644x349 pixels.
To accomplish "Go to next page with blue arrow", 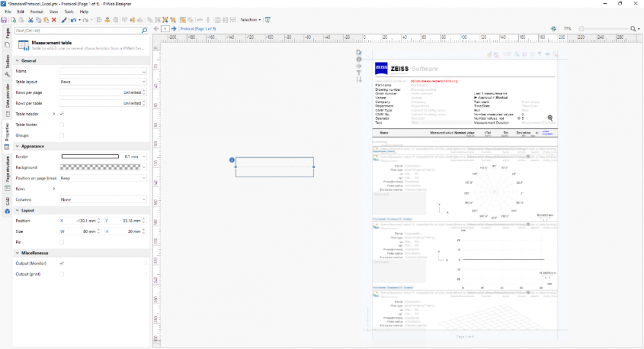I will pos(173,29).
